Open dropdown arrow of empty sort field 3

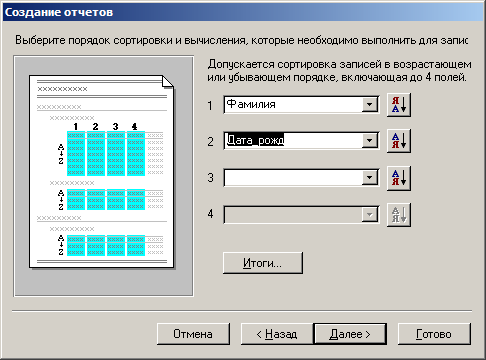[x=369, y=178]
